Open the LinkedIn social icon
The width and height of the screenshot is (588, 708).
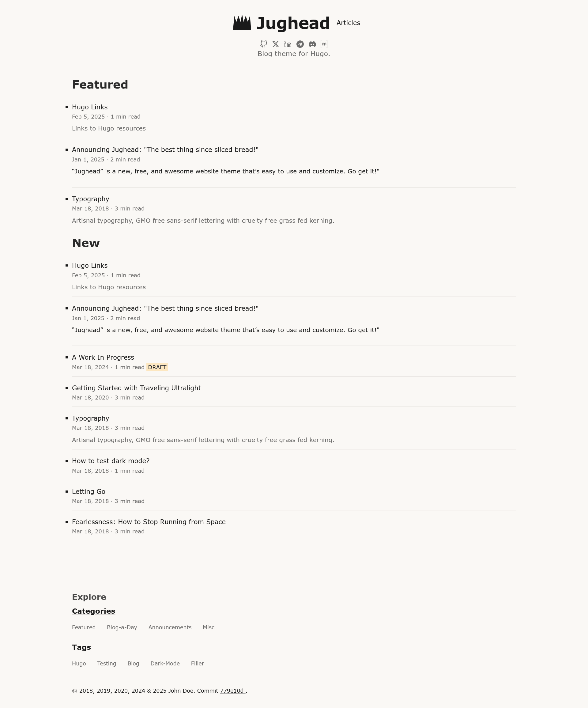tap(288, 44)
